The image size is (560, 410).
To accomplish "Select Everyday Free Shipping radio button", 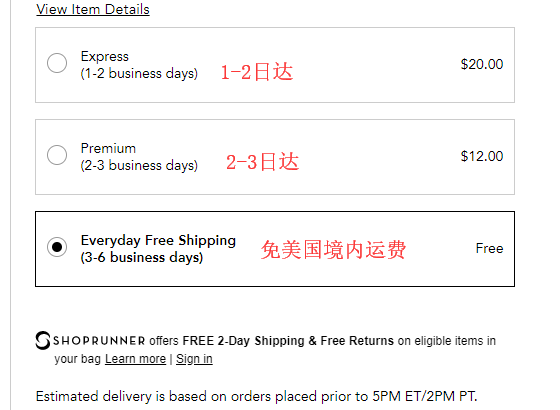I will coord(57,247).
